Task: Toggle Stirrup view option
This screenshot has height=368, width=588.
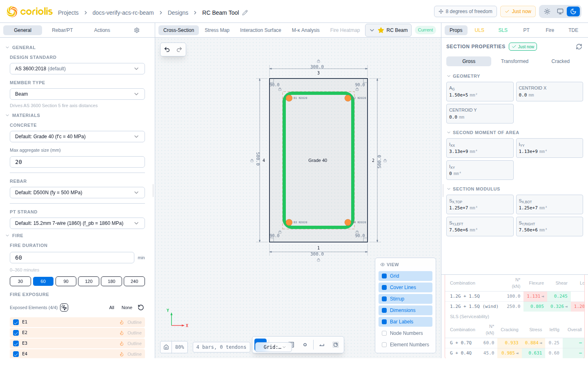Action: (405, 299)
